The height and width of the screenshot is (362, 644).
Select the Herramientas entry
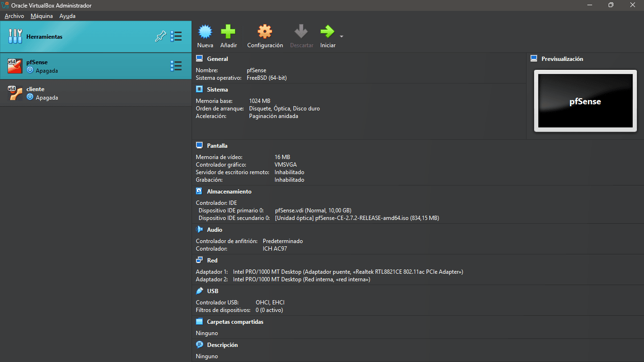tap(96, 36)
